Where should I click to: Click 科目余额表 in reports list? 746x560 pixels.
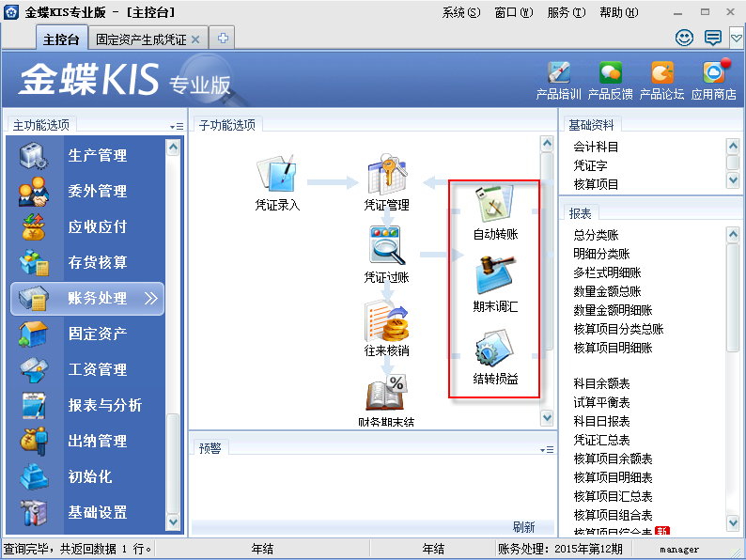click(x=601, y=383)
